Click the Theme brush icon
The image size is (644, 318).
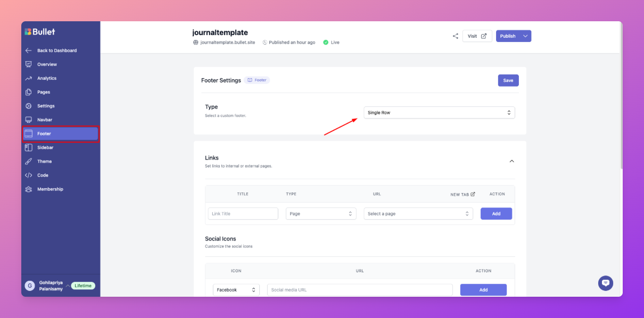pos(29,161)
